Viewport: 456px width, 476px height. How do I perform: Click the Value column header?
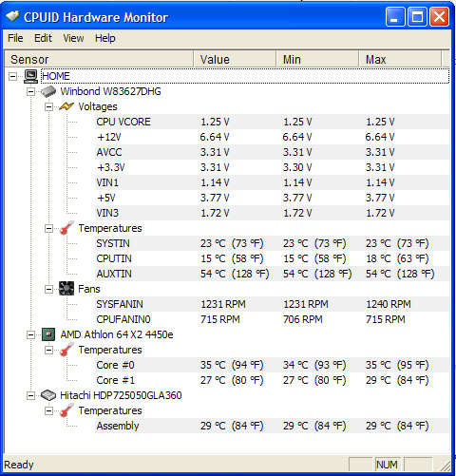(235, 60)
